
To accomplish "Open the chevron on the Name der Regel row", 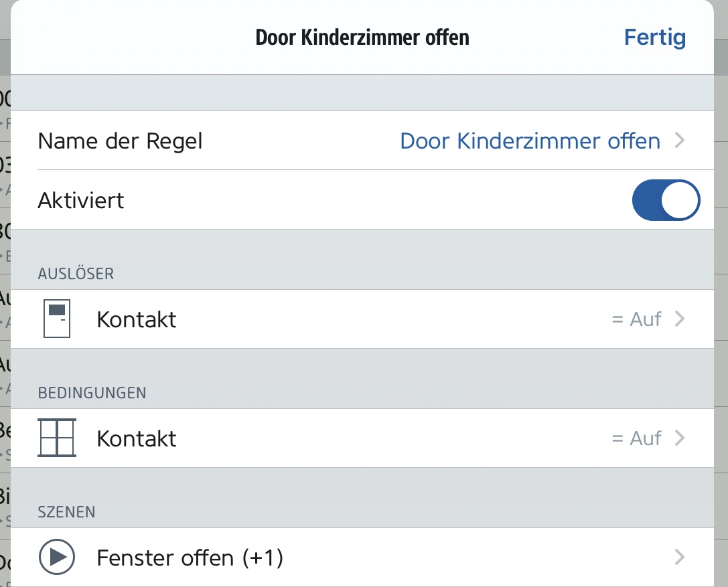I will click(680, 141).
